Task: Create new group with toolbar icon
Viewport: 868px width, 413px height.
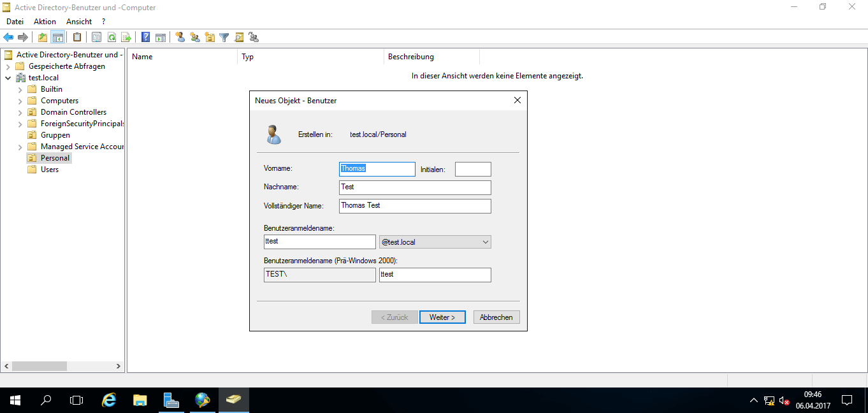Action: 195,38
